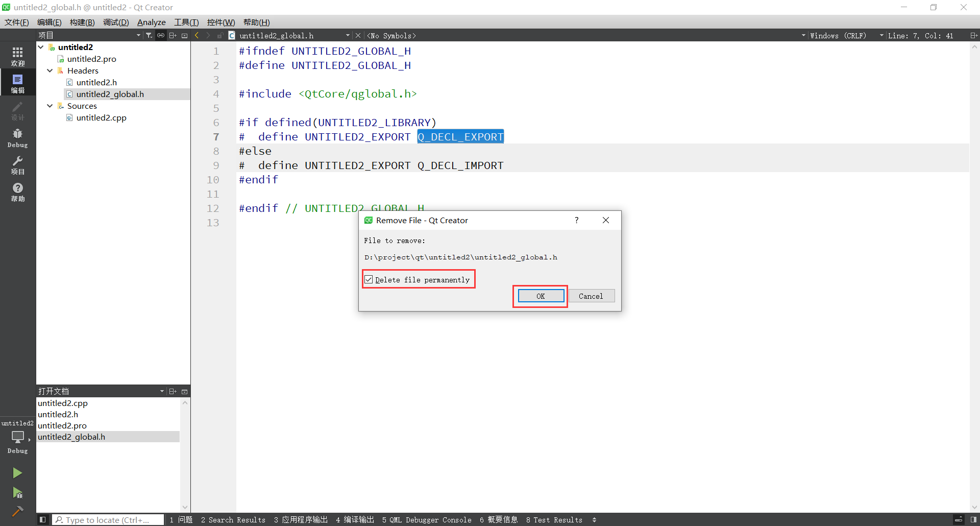This screenshot has width=980, height=526.
Task: Split the Open Documents pane
Action: (173, 391)
